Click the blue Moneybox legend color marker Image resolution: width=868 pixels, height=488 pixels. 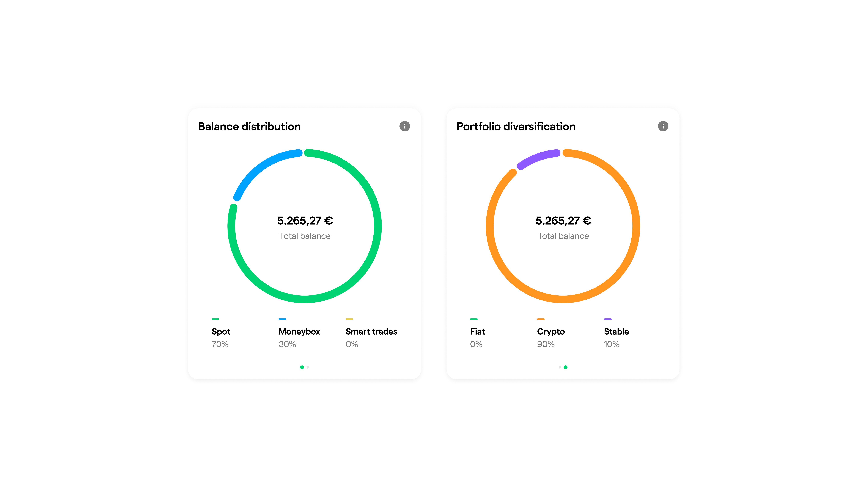click(x=282, y=319)
